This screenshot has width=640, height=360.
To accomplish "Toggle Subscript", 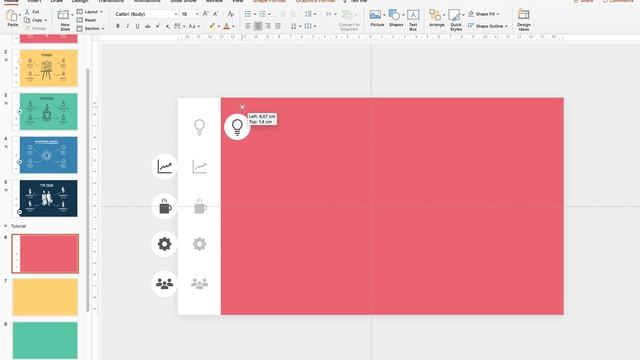I will pos(168,26).
